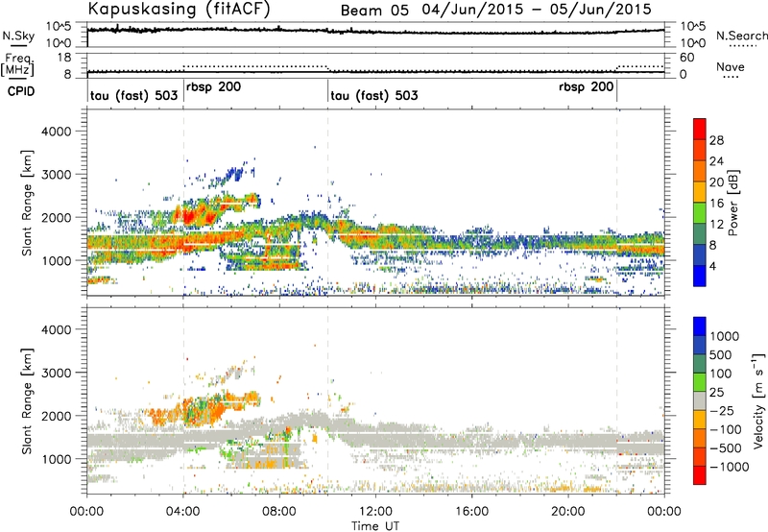Viewport: 768px width, 532px height.
Task: Click the Nave legend label
Action: (x=731, y=66)
